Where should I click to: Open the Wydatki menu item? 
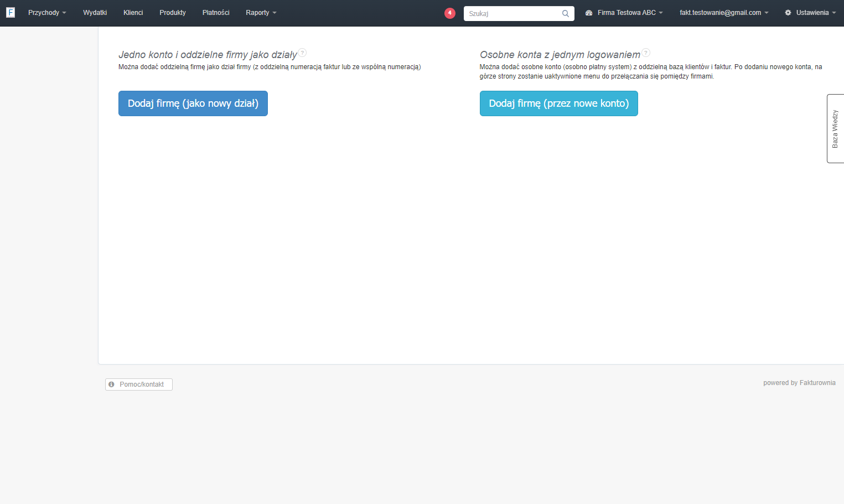pos(95,13)
